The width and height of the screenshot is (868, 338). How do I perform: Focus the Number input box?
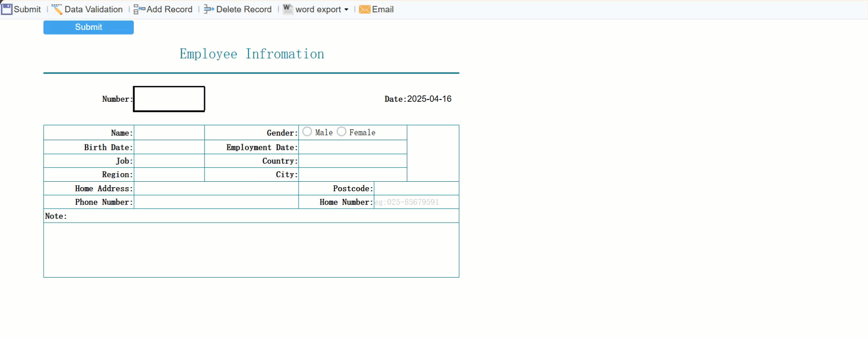(x=169, y=99)
